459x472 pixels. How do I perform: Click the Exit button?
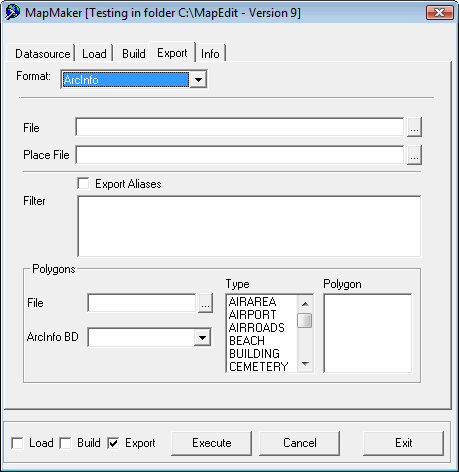coord(404,443)
